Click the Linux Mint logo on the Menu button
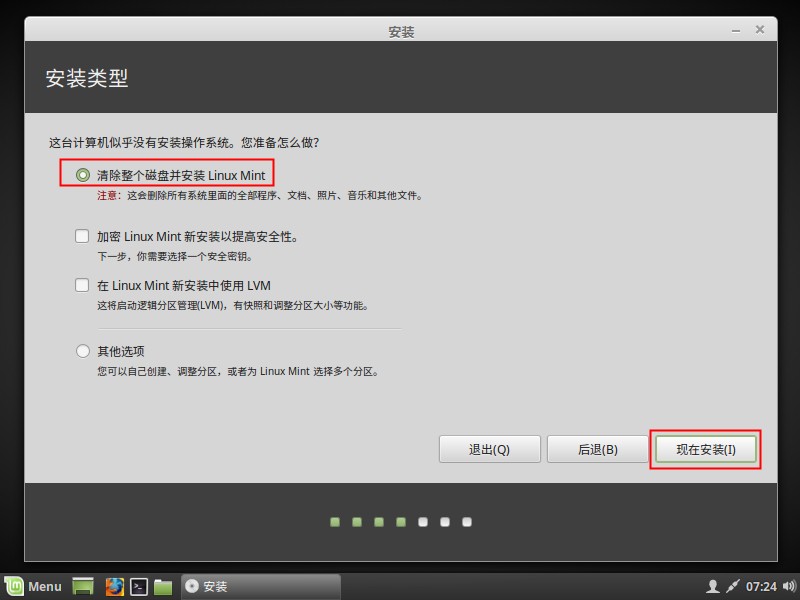 pyautogui.click(x=14, y=586)
